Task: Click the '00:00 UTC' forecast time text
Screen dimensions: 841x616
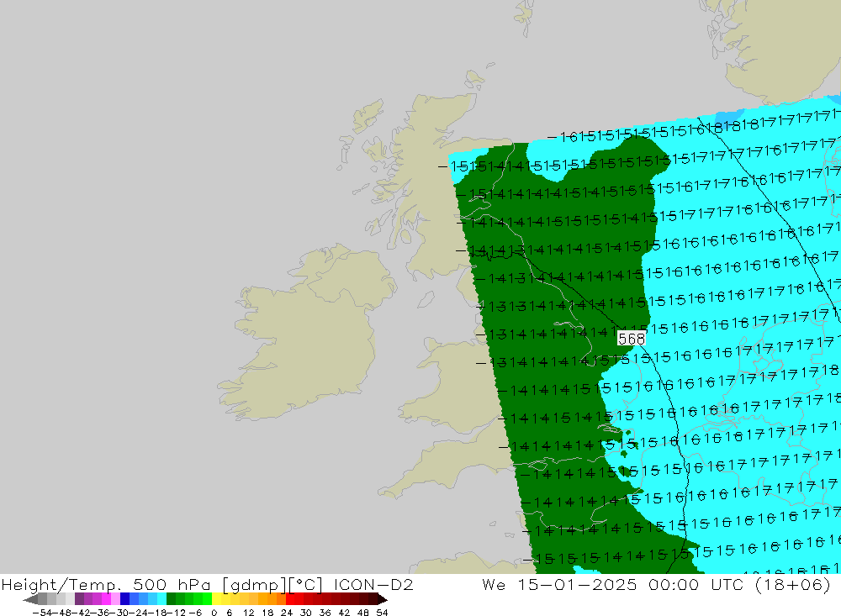Action: [x=696, y=584]
